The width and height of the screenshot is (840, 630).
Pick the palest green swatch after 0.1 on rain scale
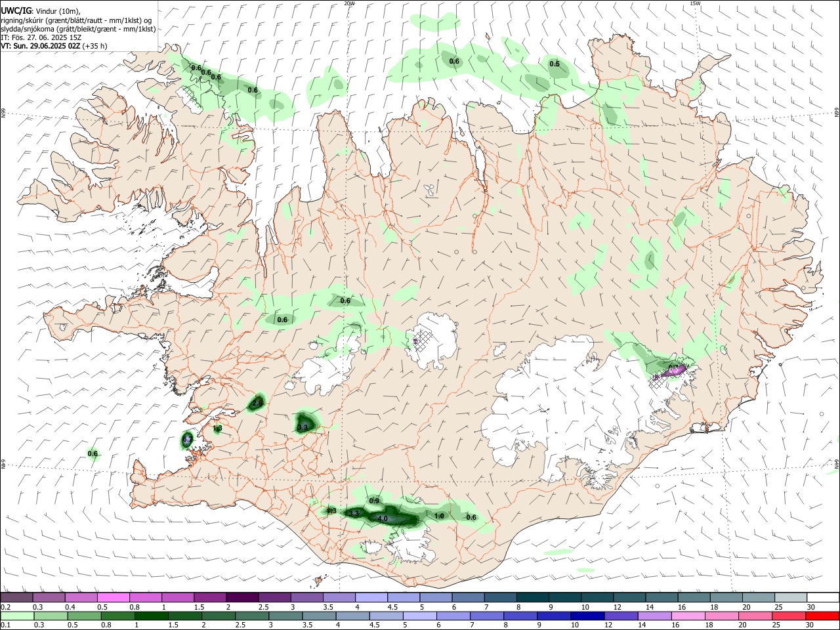tap(17, 616)
